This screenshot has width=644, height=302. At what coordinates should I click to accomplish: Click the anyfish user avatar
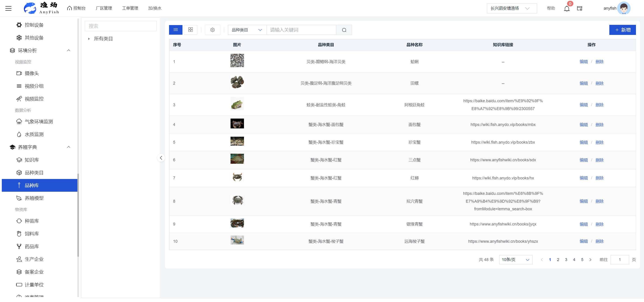pos(623,8)
